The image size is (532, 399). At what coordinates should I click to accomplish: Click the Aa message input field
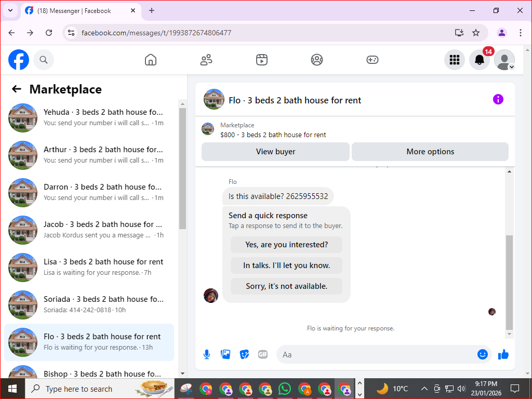click(377, 354)
